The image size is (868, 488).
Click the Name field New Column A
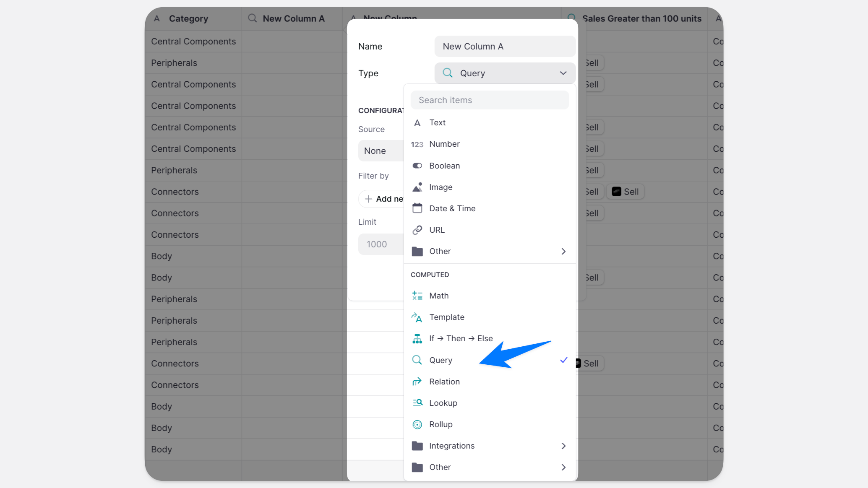pos(504,47)
